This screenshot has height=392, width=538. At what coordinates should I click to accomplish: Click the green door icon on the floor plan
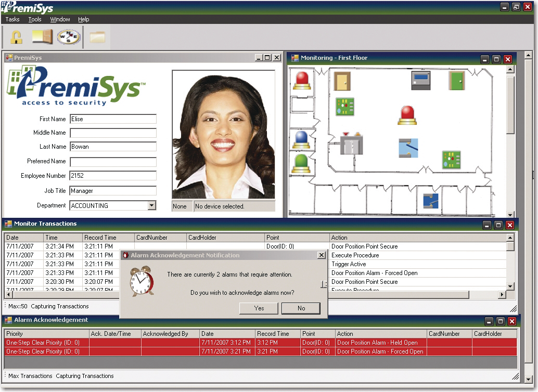[x=456, y=81]
